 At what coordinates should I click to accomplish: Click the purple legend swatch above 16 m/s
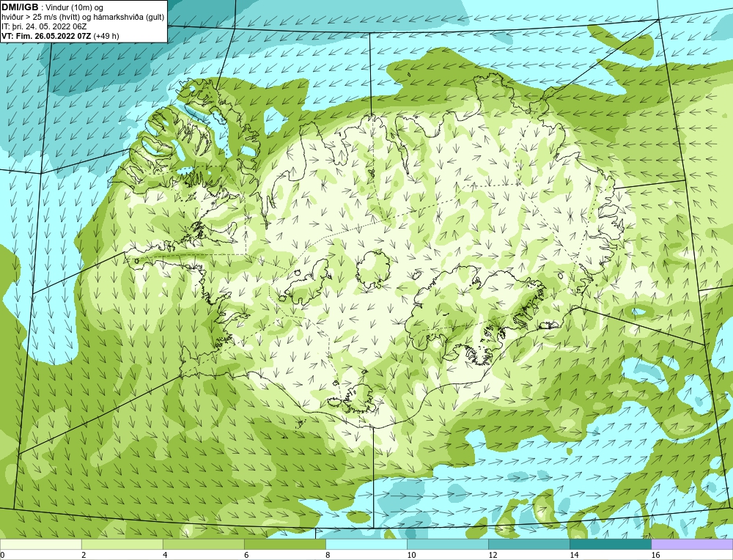tap(692, 544)
